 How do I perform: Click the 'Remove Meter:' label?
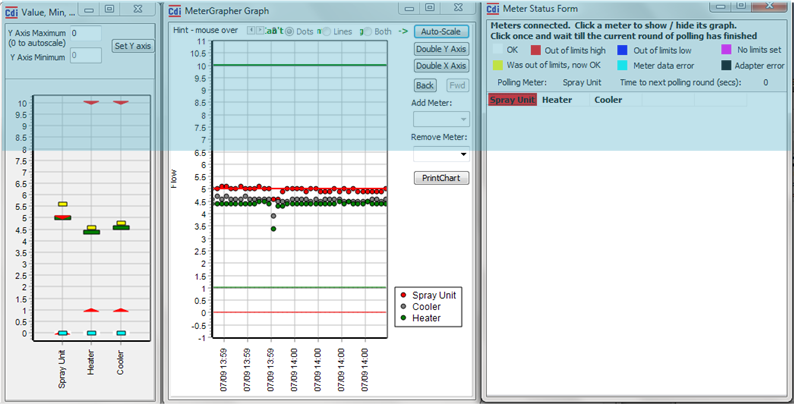coord(439,137)
